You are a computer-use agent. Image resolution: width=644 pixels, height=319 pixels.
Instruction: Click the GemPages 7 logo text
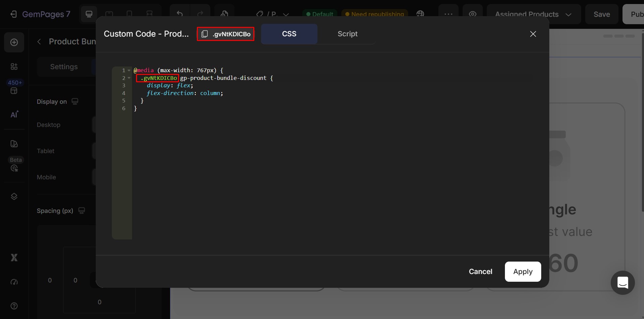46,14
